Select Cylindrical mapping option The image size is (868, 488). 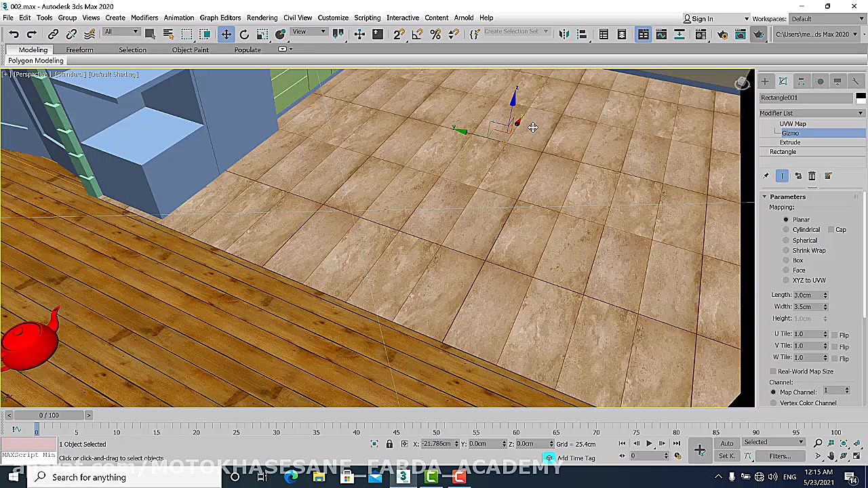(786, 230)
